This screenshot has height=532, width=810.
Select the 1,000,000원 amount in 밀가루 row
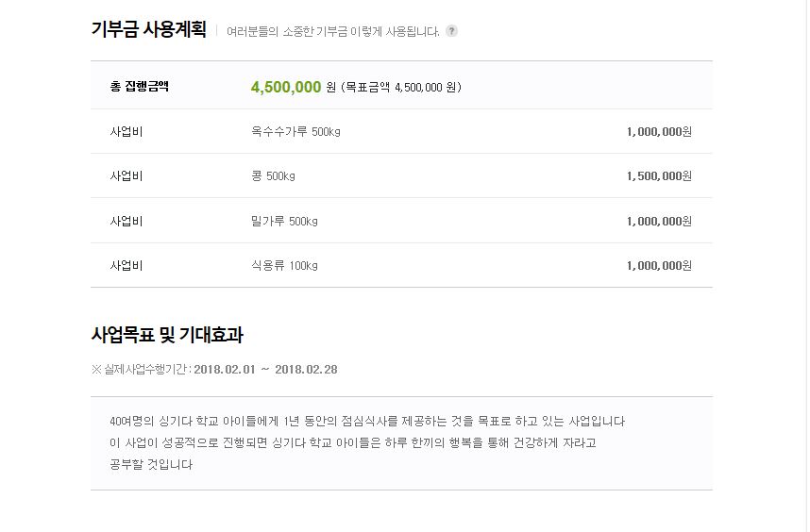(x=659, y=222)
